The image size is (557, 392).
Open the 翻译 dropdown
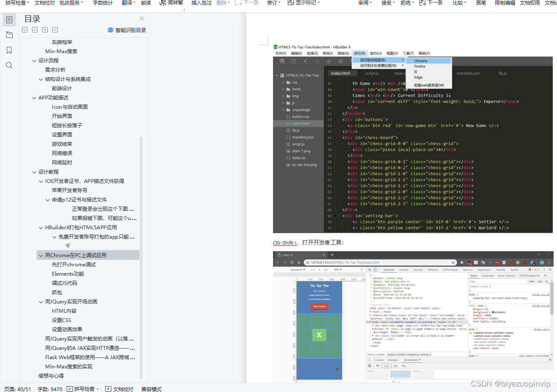134,3
